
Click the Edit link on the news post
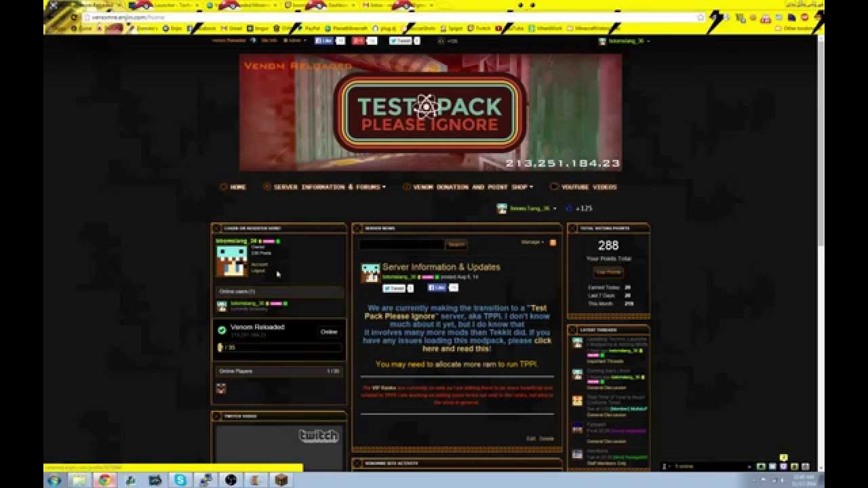(531, 439)
